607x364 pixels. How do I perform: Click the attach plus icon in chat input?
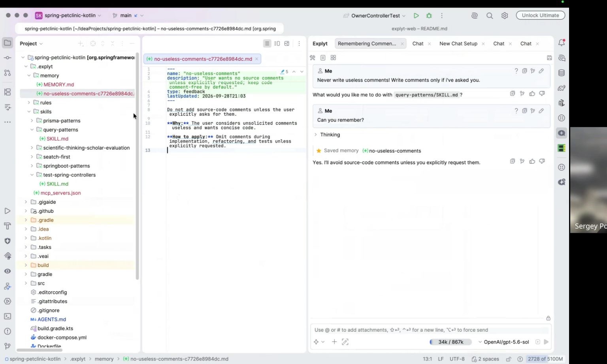click(334, 342)
